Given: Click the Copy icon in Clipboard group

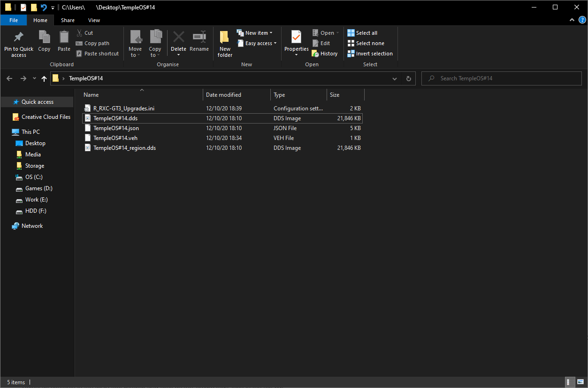Looking at the screenshot, I should [x=44, y=38].
